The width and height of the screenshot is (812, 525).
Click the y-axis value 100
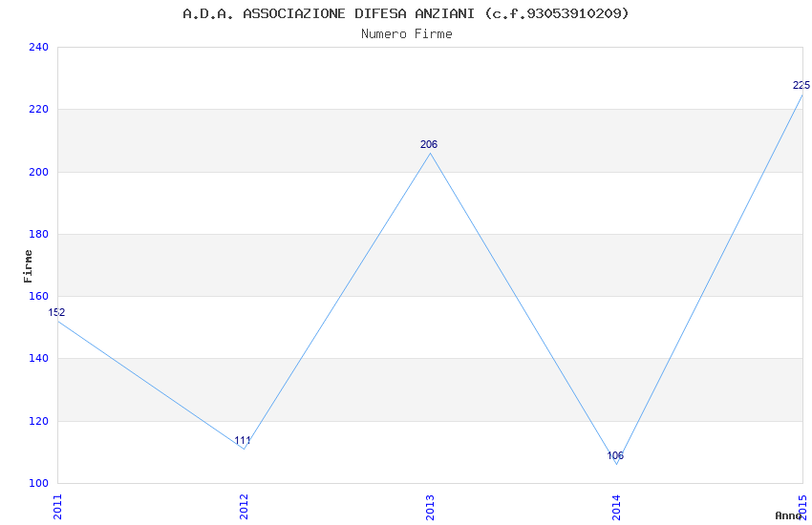(x=38, y=483)
